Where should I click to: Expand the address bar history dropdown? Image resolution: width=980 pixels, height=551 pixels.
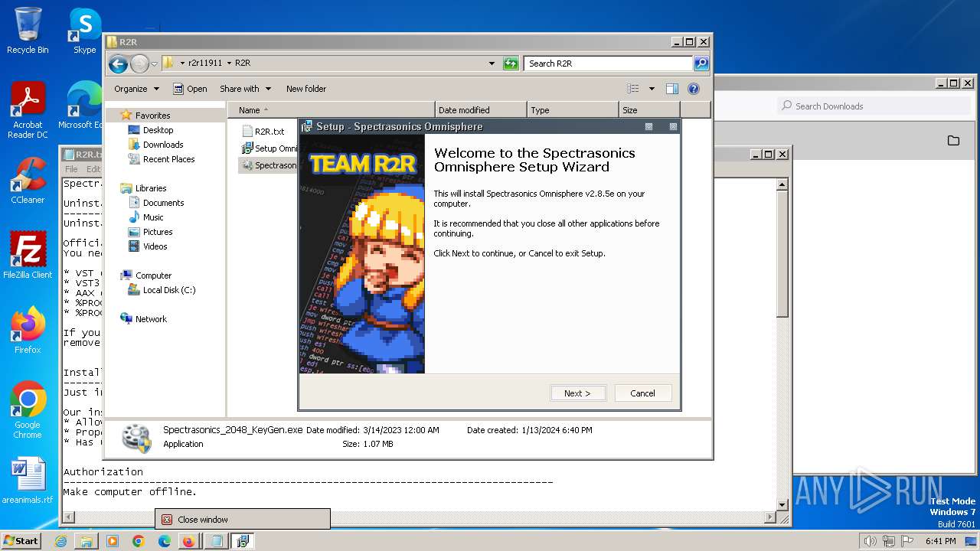492,64
